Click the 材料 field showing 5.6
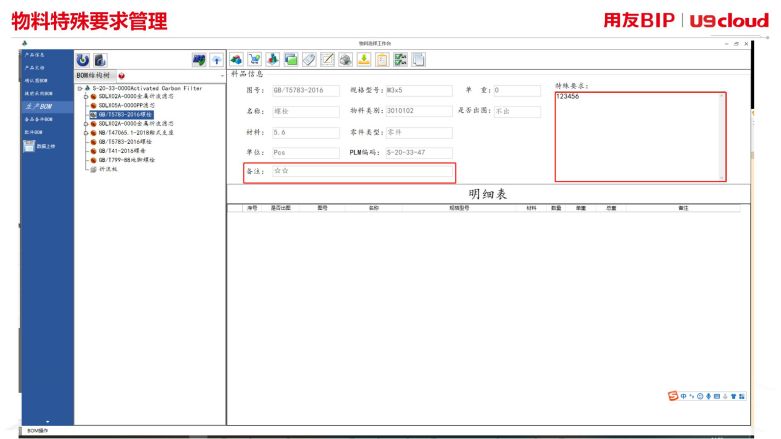Viewport: 781px width, 439px height. (x=306, y=133)
